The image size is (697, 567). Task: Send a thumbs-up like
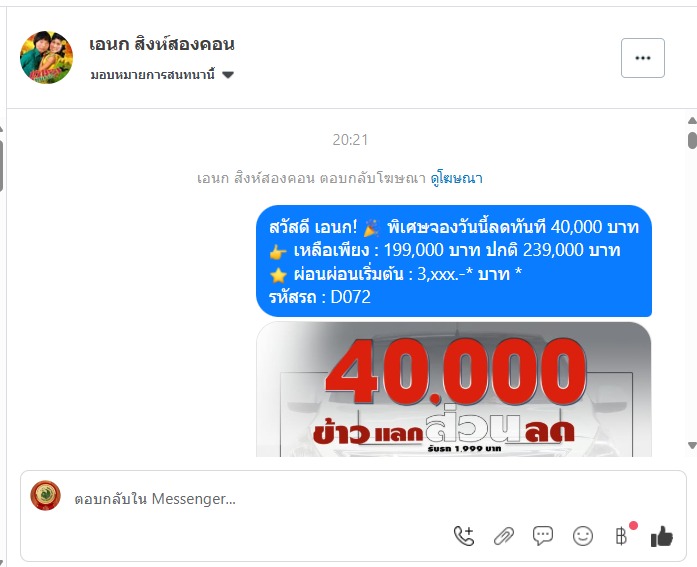pos(661,536)
